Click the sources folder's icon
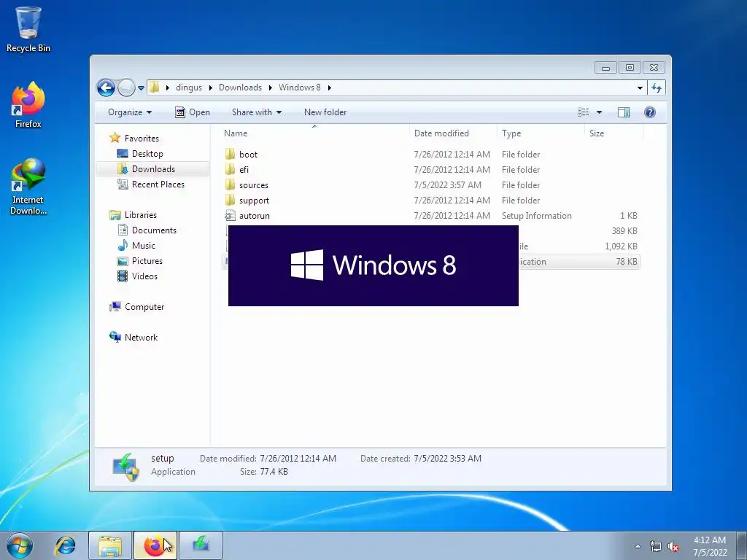Screen dimensions: 747x560 coord(230,184)
